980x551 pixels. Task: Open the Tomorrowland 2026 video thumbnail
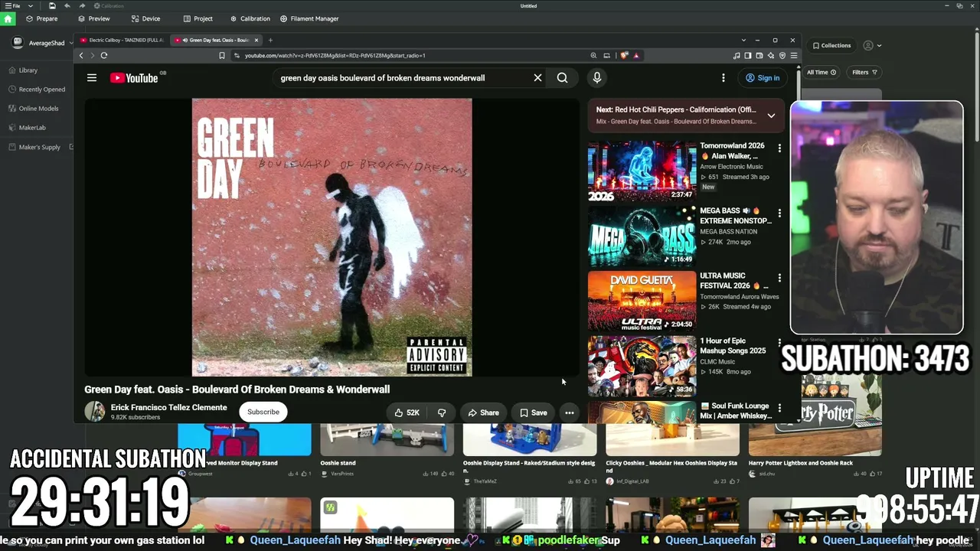click(x=642, y=171)
